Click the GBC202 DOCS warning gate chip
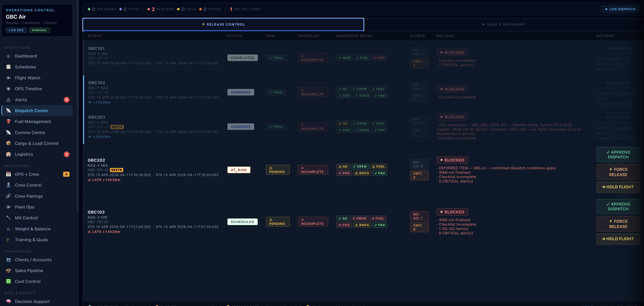 [362, 173]
